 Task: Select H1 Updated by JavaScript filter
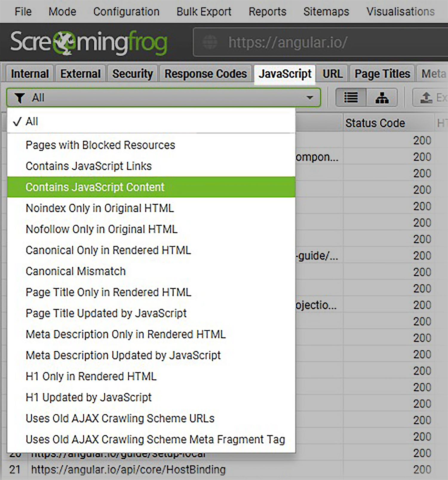click(x=151, y=398)
